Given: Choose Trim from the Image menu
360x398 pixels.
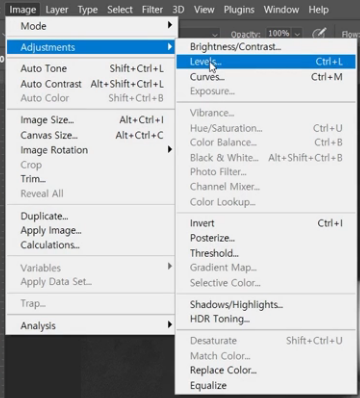Looking at the screenshot, I should coord(91,179).
